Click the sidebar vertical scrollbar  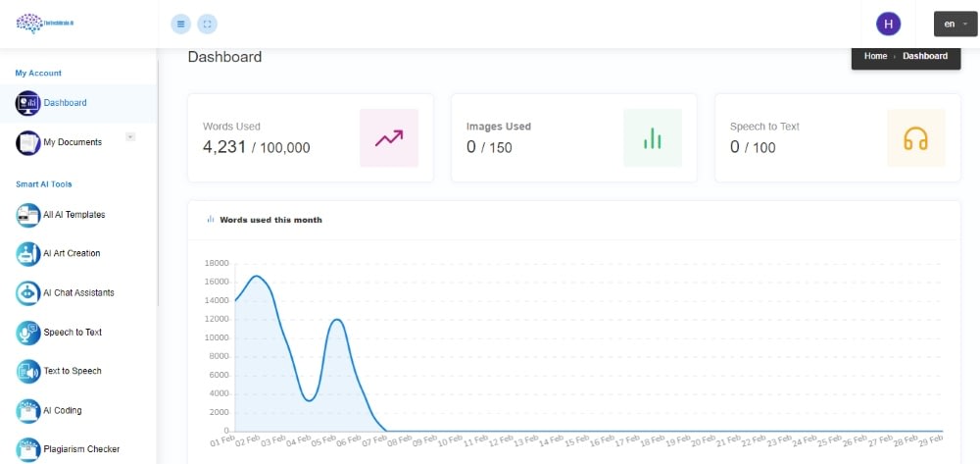[x=158, y=181]
